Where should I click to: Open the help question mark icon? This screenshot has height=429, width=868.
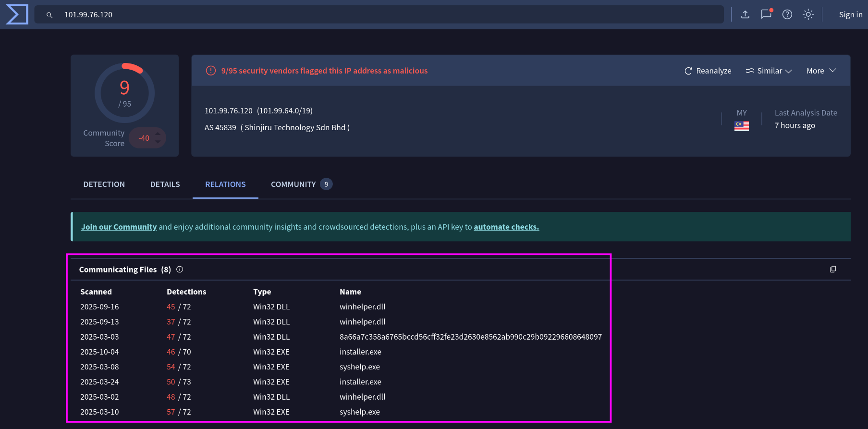[x=787, y=14]
